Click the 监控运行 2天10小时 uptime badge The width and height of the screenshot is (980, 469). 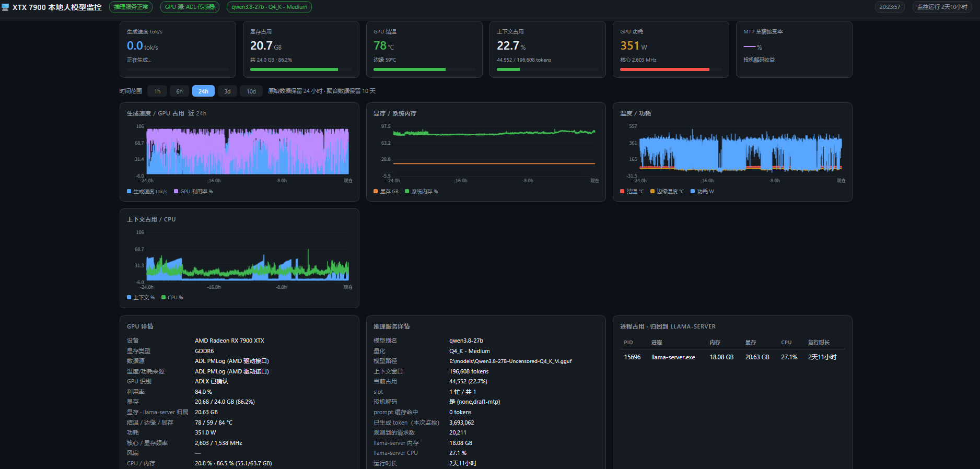coord(942,7)
